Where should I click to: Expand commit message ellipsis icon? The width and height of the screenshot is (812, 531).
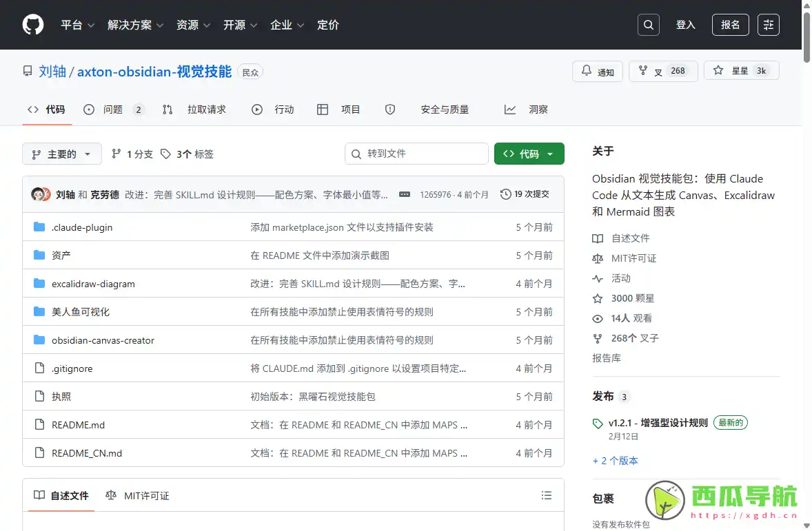(405, 195)
